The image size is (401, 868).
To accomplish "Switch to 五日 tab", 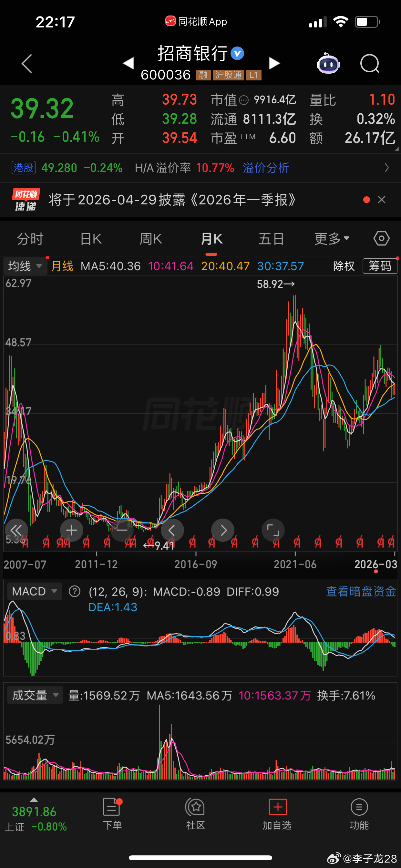I will pyautogui.click(x=272, y=239).
